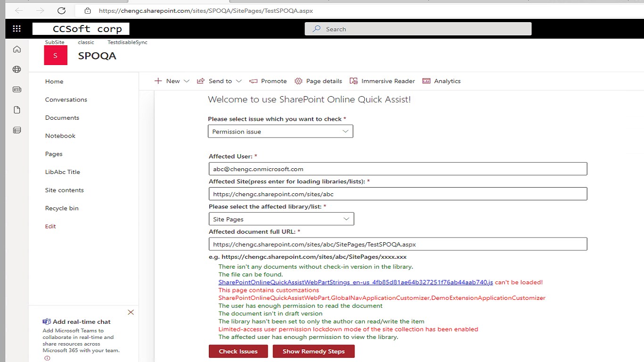The image size is (644, 362).
Task: Click the Teams icon beside Add real-time chat
Action: [x=47, y=321]
